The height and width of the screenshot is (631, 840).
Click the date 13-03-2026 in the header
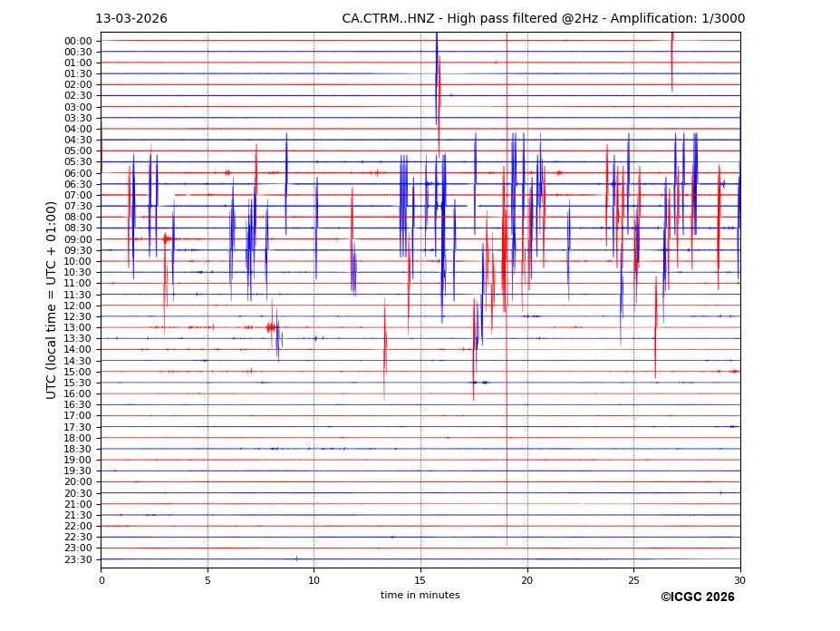[x=131, y=19]
